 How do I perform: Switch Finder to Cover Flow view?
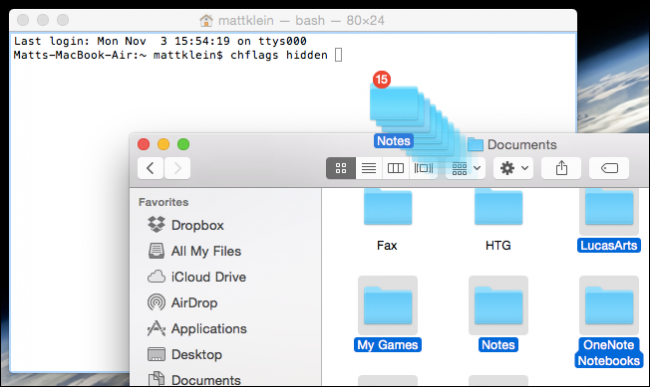423,168
